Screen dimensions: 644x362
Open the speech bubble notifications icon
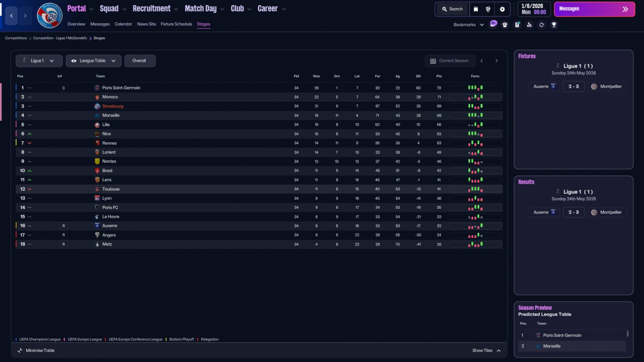point(494,24)
